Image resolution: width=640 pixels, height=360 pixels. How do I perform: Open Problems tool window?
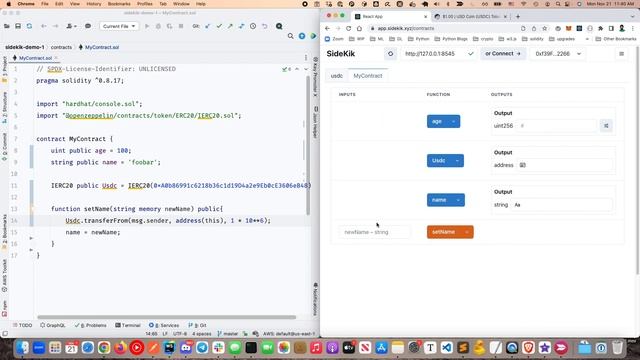(91, 325)
